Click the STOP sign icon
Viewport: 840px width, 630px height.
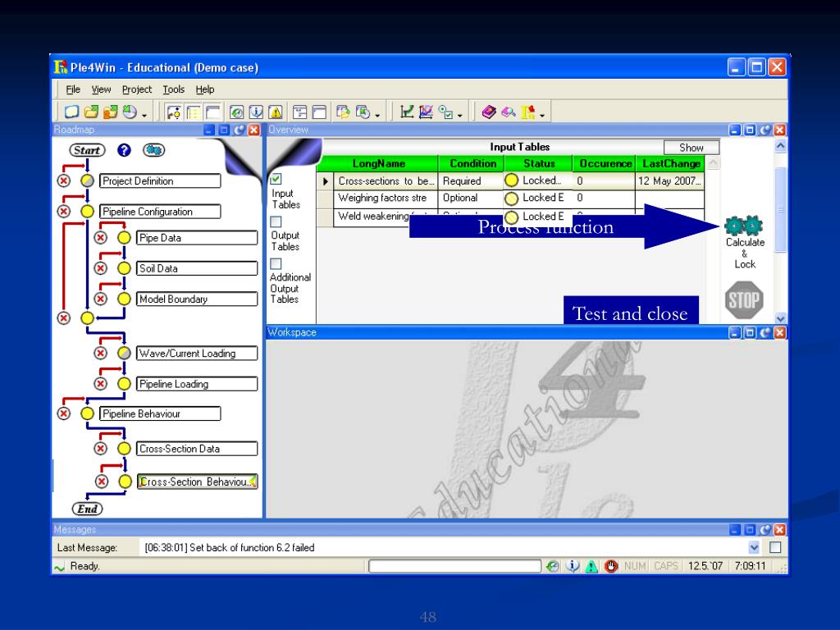(743, 300)
